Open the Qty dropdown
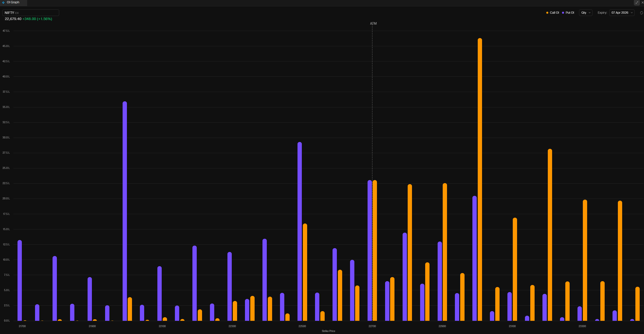 pos(585,13)
